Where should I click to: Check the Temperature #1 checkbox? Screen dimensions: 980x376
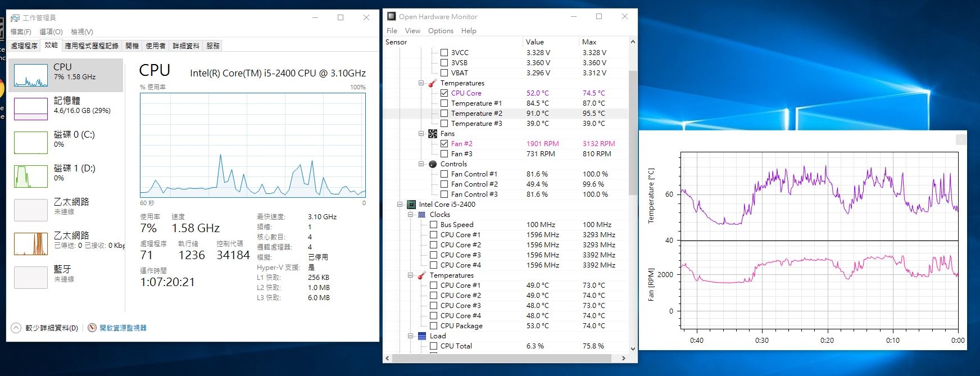pyautogui.click(x=444, y=103)
